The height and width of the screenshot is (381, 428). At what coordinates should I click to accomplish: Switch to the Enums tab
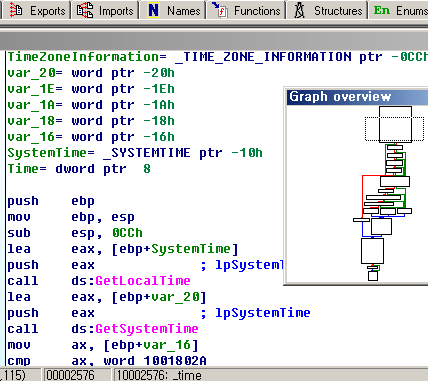[x=399, y=11]
